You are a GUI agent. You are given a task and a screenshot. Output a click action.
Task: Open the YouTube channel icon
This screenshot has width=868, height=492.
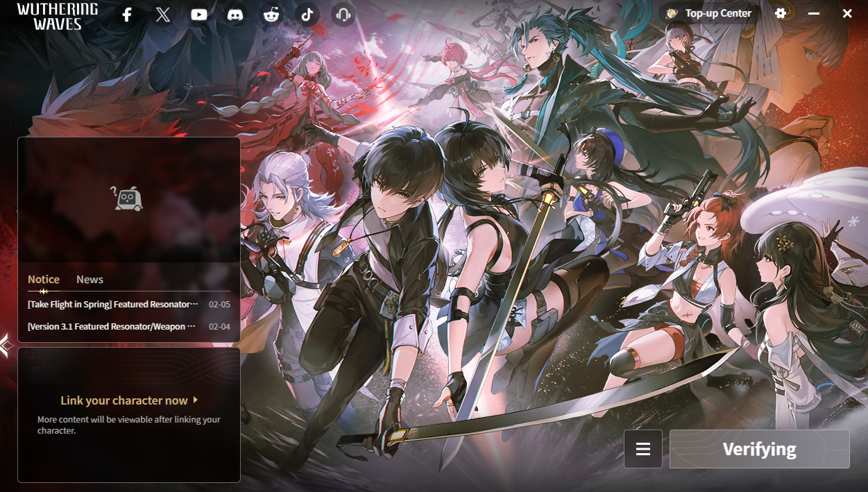[199, 15]
